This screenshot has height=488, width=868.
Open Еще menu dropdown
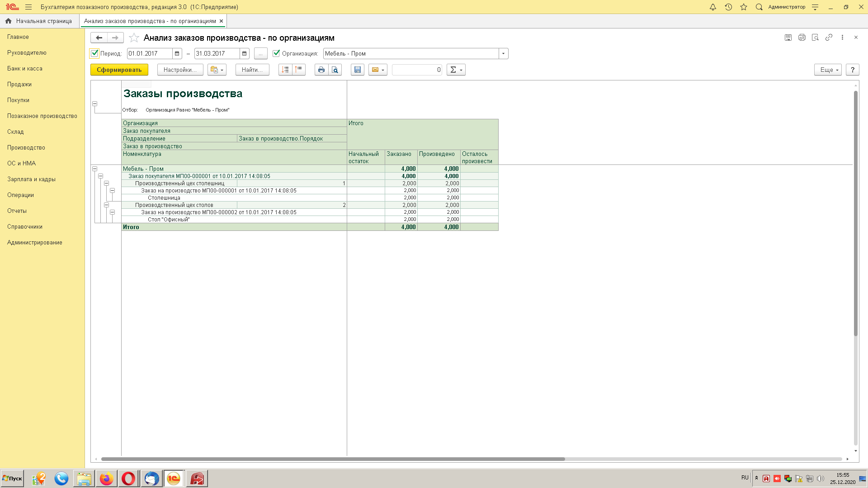pyautogui.click(x=828, y=70)
